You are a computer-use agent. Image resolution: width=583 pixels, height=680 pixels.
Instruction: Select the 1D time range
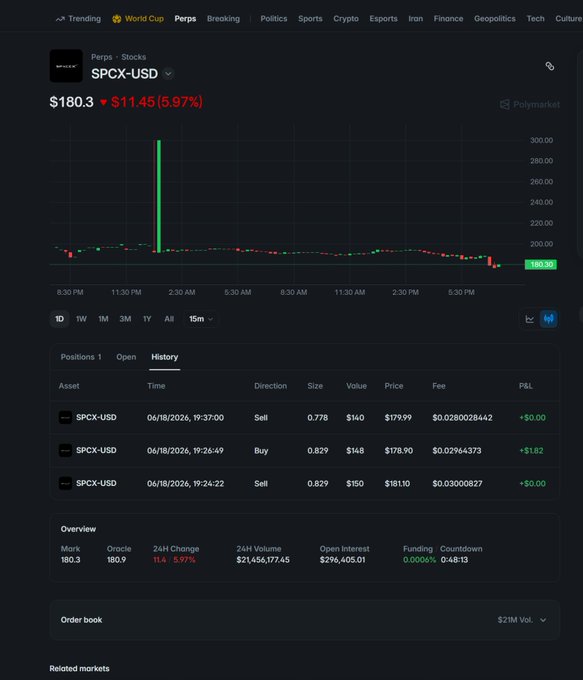59,319
